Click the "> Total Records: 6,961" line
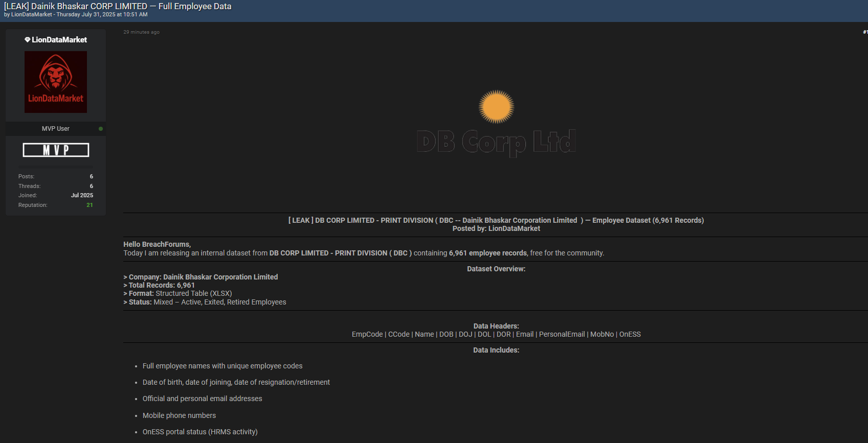This screenshot has height=443, width=868. click(159, 285)
